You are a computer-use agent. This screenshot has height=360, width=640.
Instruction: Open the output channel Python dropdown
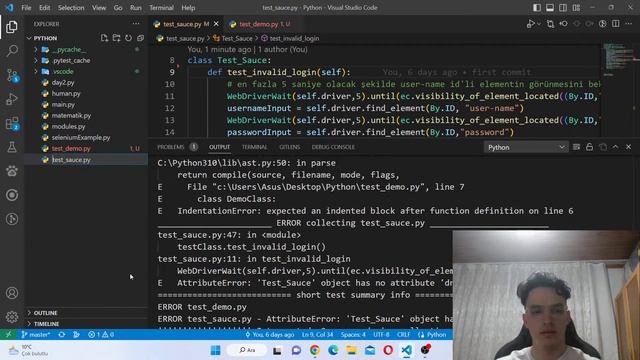click(526, 147)
